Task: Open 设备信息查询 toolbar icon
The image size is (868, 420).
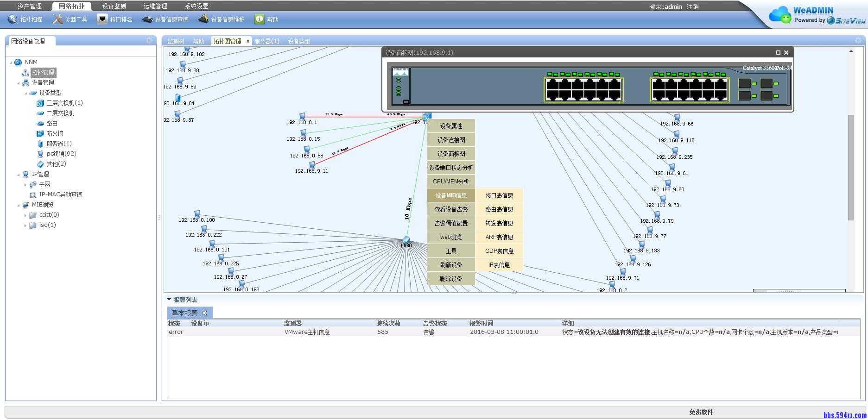Action: pyautogui.click(x=147, y=19)
